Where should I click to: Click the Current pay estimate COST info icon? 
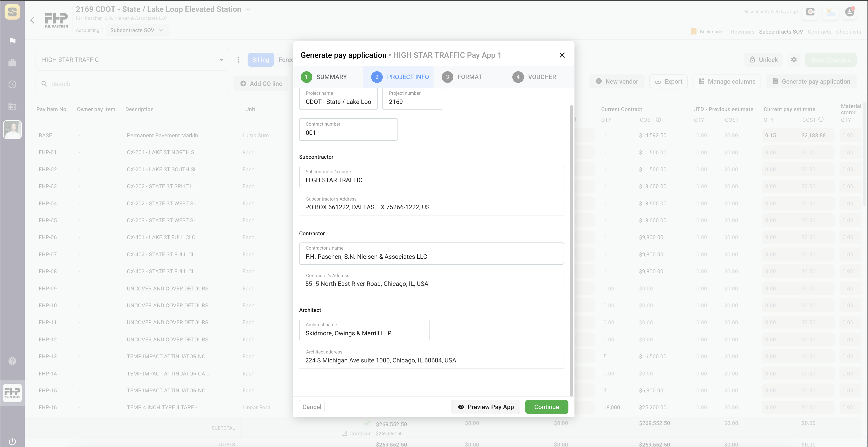[x=821, y=120]
